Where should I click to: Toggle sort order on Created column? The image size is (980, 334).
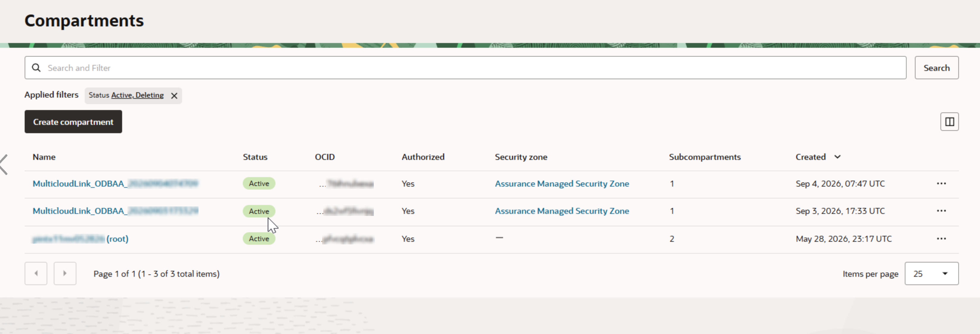point(817,157)
